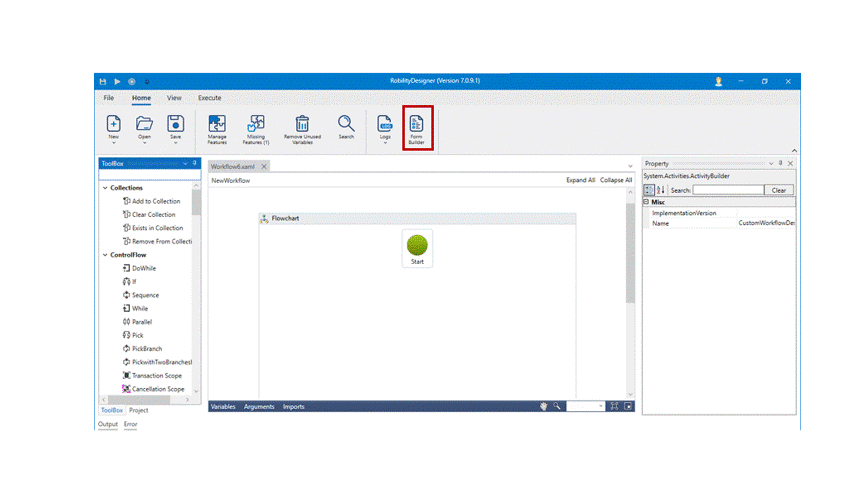Click the run play icon in title bar
Screen dimensions: 853x480
117,81
